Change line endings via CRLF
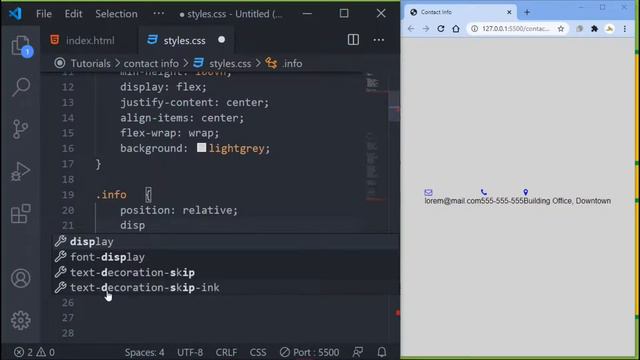Viewport: 640px width, 360px height. [x=226, y=352]
